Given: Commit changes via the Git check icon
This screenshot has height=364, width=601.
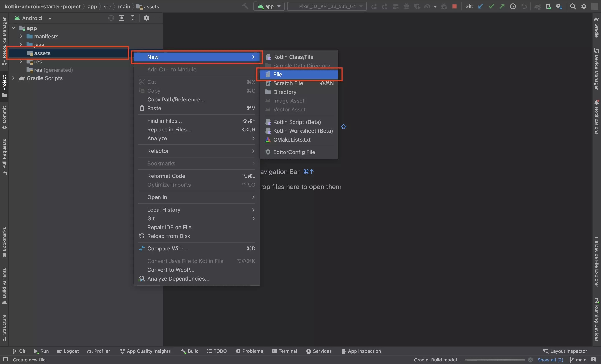Looking at the screenshot, I should 491,6.
